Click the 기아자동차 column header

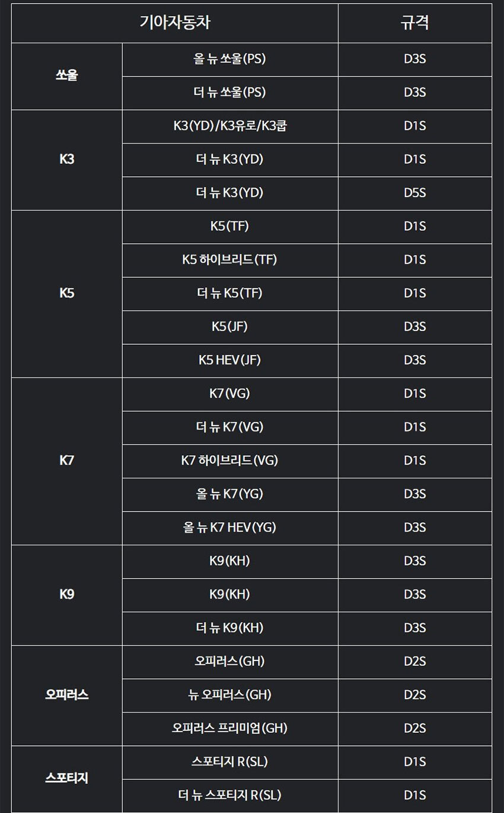point(175,23)
